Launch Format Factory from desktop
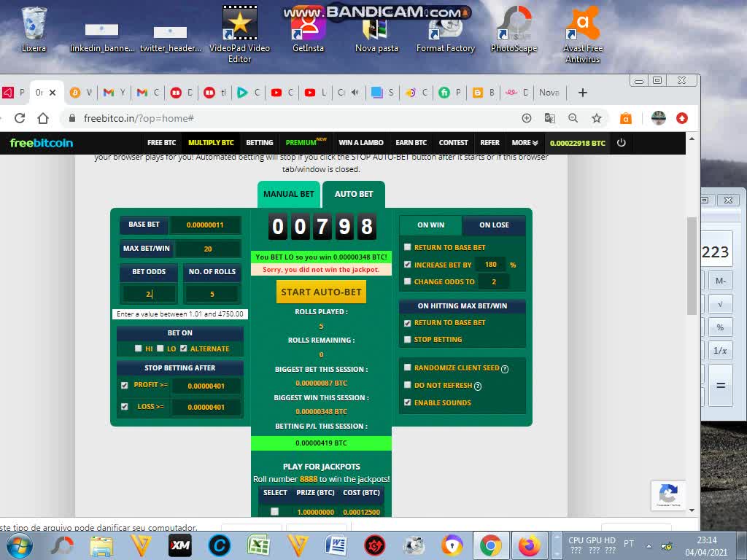 coord(446,34)
